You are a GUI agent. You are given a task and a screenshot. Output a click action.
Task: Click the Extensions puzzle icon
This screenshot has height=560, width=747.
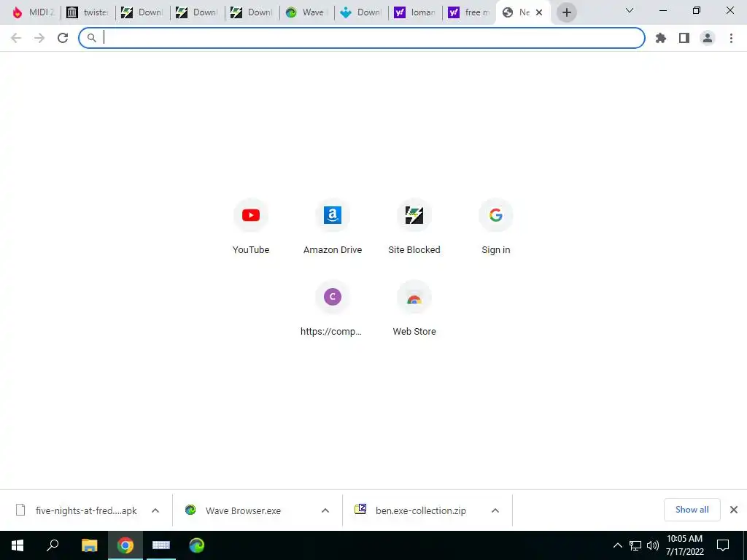[x=660, y=38]
